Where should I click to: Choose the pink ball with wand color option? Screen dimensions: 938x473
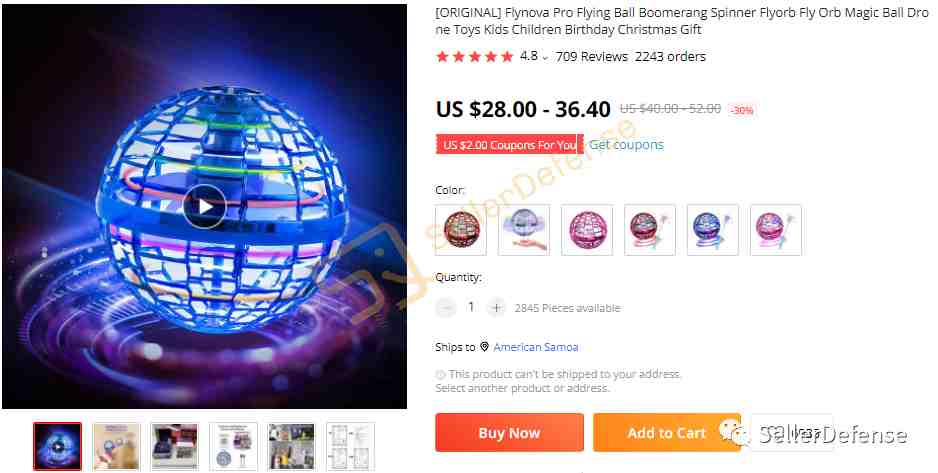[775, 230]
